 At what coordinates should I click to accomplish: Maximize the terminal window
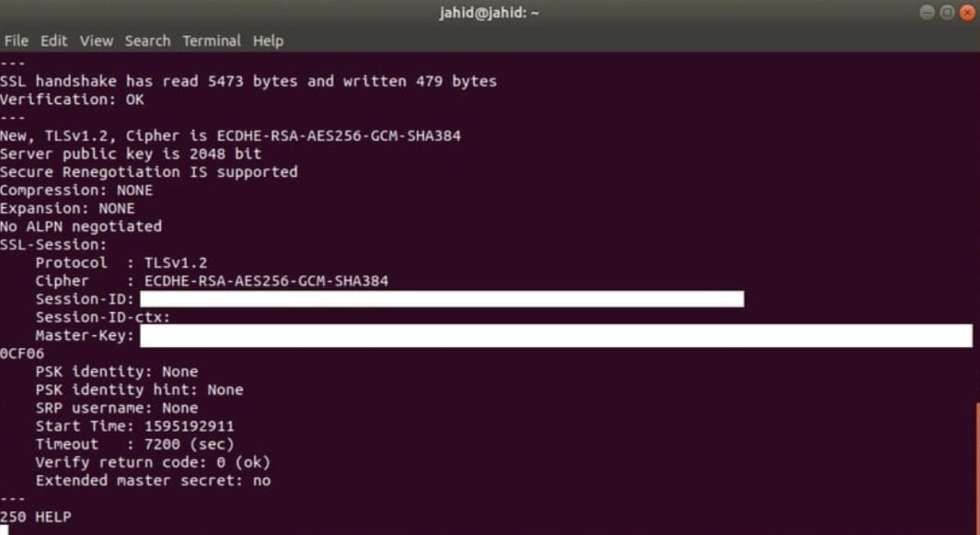click(946, 13)
